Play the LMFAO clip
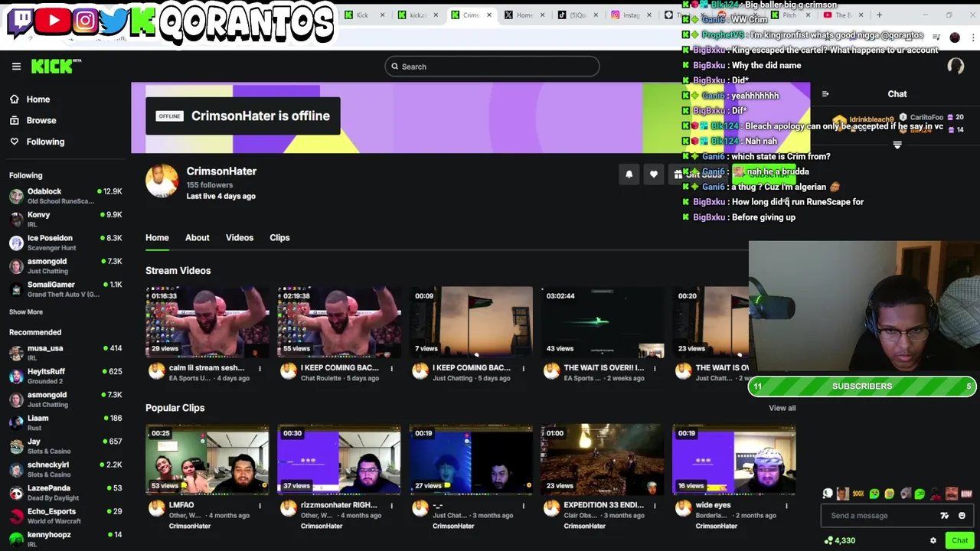980x551 pixels. 207,459
